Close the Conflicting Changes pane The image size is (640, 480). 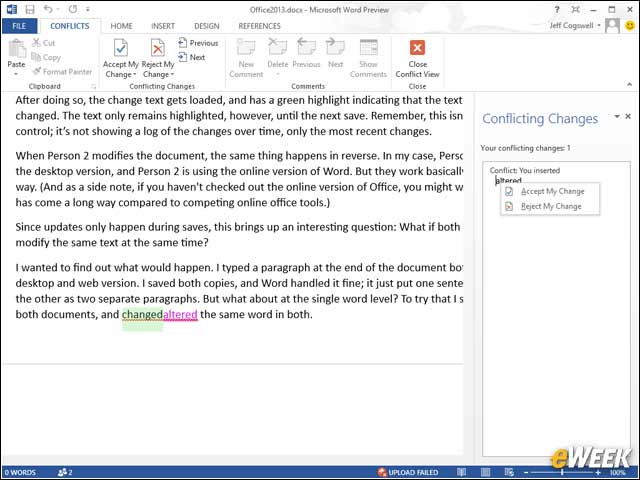628,117
